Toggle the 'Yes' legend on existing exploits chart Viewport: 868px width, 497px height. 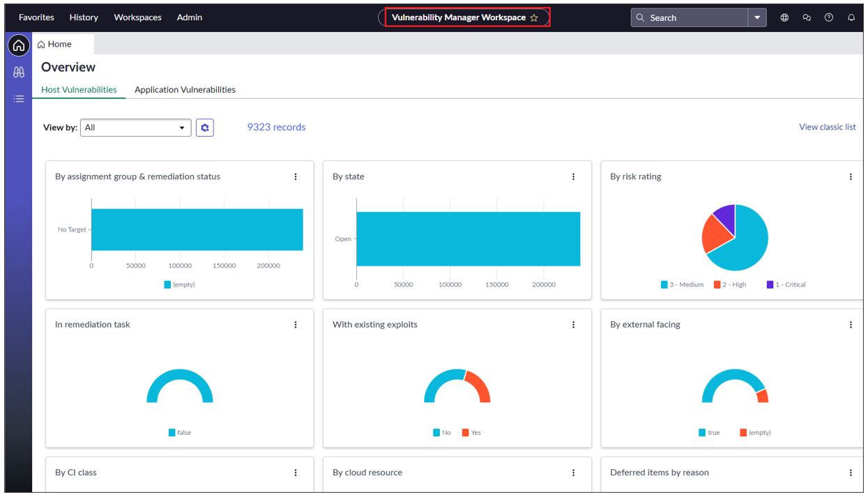point(471,432)
